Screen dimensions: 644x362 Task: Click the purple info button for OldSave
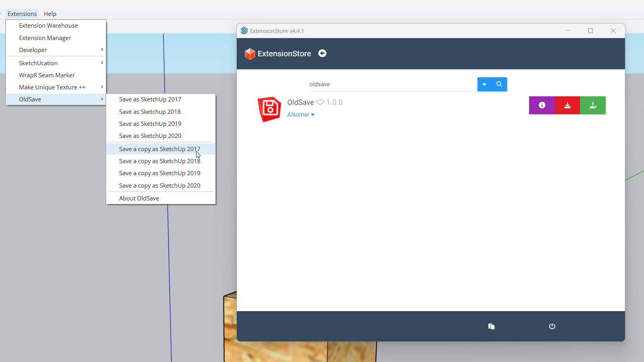pos(542,105)
